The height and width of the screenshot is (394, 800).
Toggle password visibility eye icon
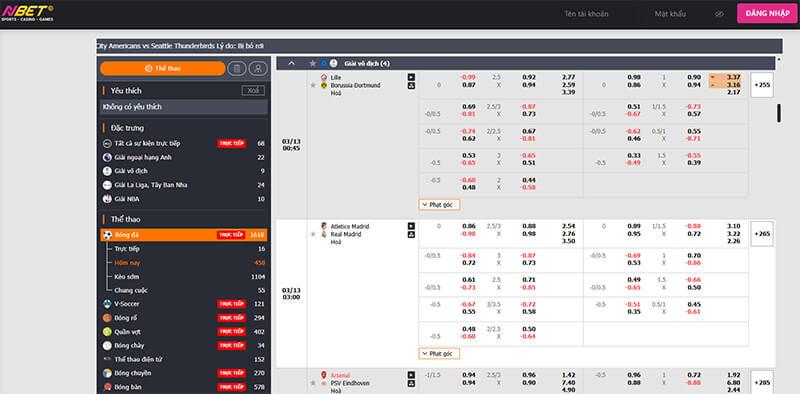(719, 14)
